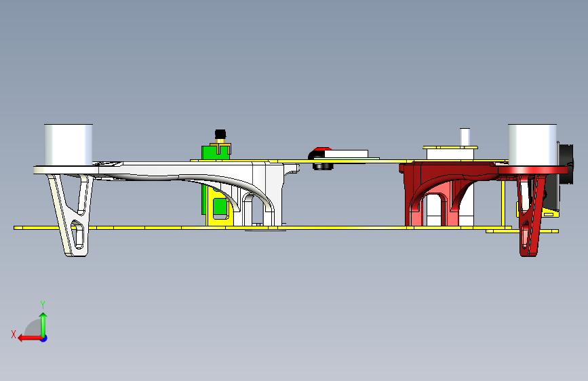Click the blue Z axis dot on the triad
Image resolution: width=588 pixels, height=381 pixels.
[44, 338]
